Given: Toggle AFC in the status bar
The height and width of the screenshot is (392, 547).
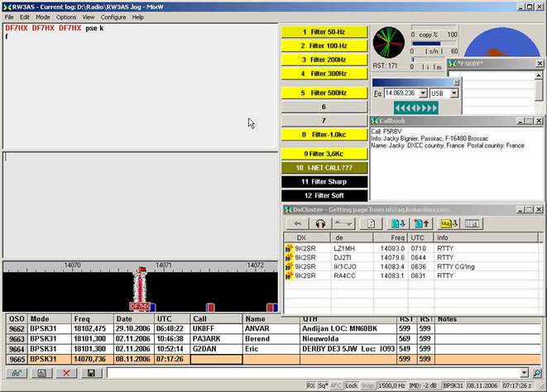Looking at the screenshot, I should pos(336,385).
